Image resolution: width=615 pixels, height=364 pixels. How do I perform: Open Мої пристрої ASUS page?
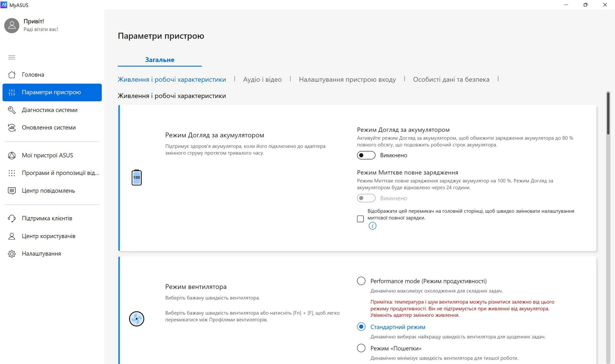pyautogui.click(x=52, y=156)
